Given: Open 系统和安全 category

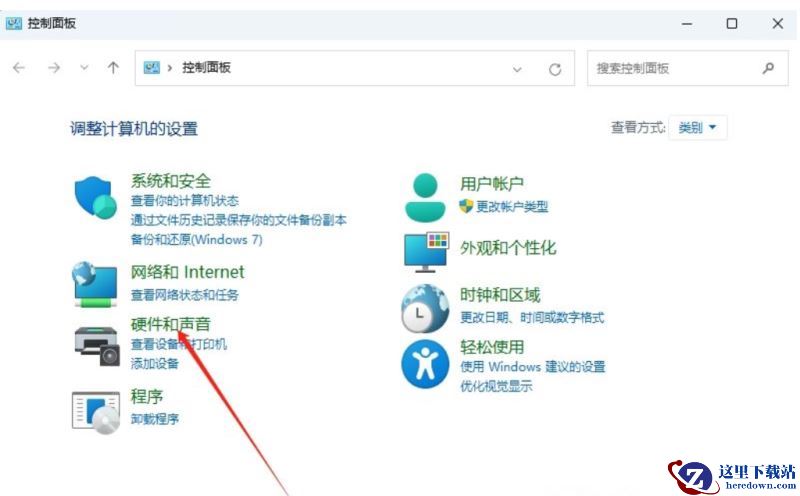Looking at the screenshot, I should pos(170,181).
